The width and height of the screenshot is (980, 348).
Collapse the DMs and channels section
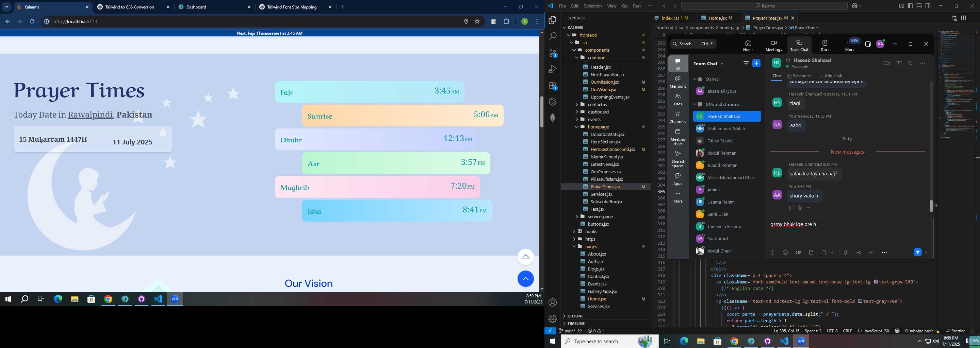point(694,104)
